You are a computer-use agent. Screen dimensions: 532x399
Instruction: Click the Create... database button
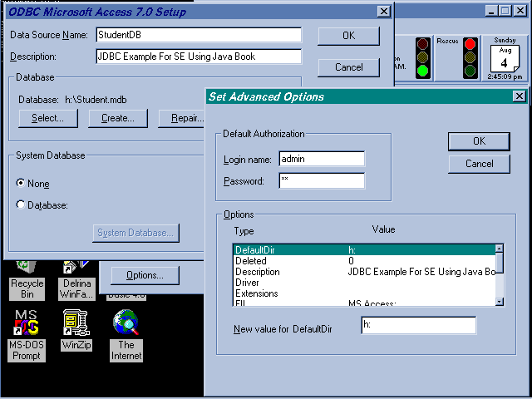pos(118,118)
